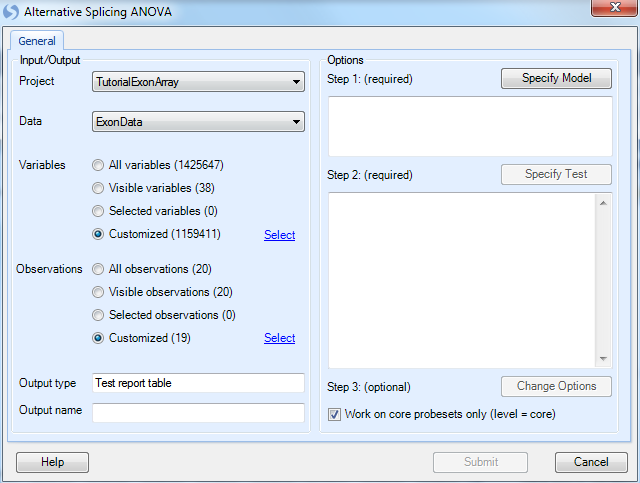The width and height of the screenshot is (640, 483).
Task: Open the Project dropdown TutorialExonArray
Action: tap(198, 82)
